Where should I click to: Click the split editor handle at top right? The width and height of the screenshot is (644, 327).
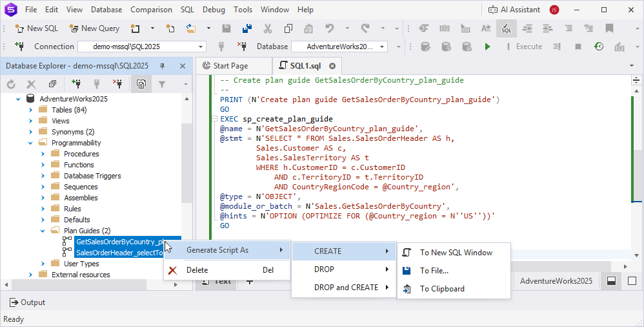(x=636, y=80)
